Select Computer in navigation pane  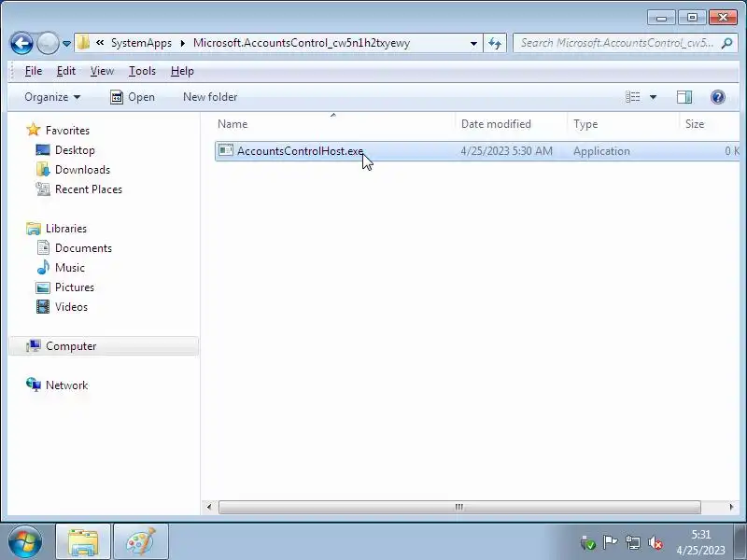point(104,345)
